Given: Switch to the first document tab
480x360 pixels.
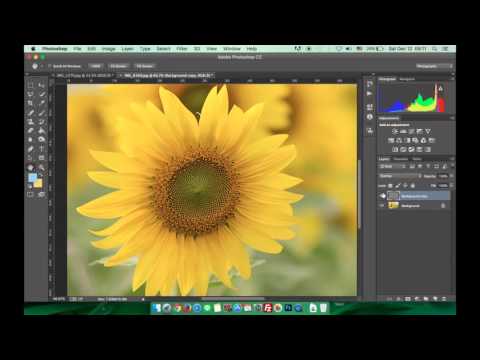Looking at the screenshot, I should pos(84,76).
